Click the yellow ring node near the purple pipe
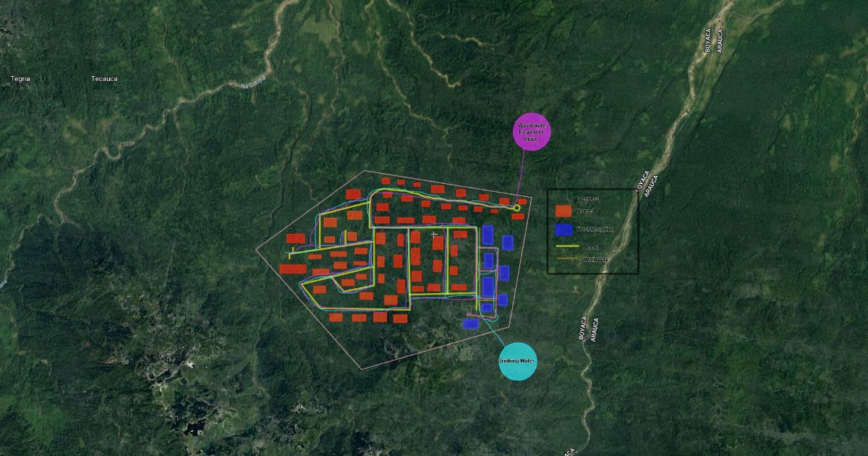The height and width of the screenshot is (456, 868). pos(516,208)
